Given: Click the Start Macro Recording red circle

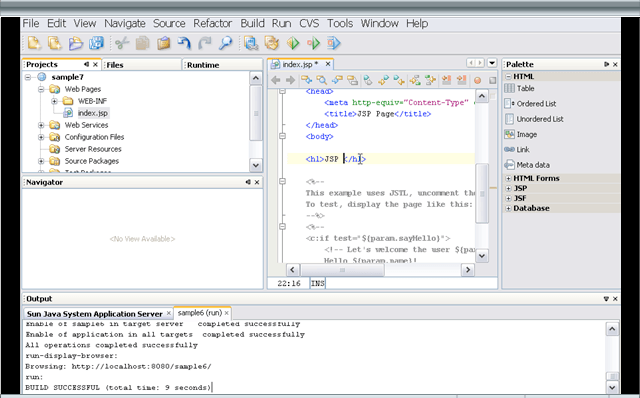Looking at the screenshot, I should (477, 80).
